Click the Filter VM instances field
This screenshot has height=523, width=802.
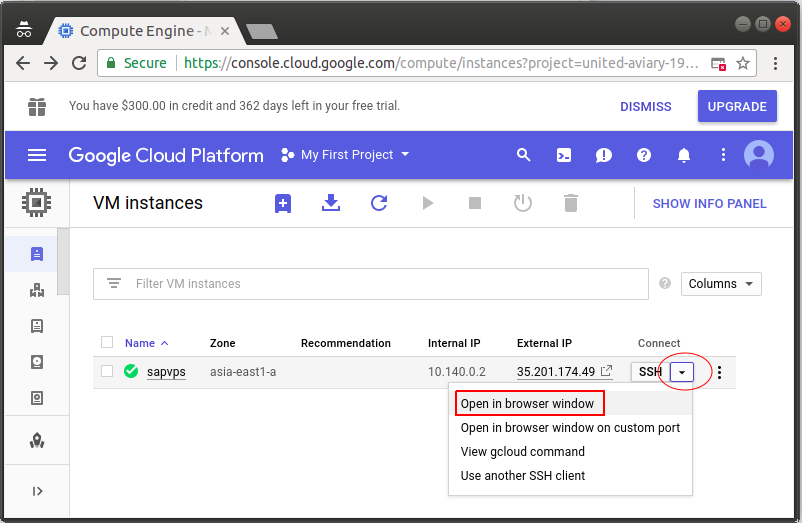(x=371, y=284)
